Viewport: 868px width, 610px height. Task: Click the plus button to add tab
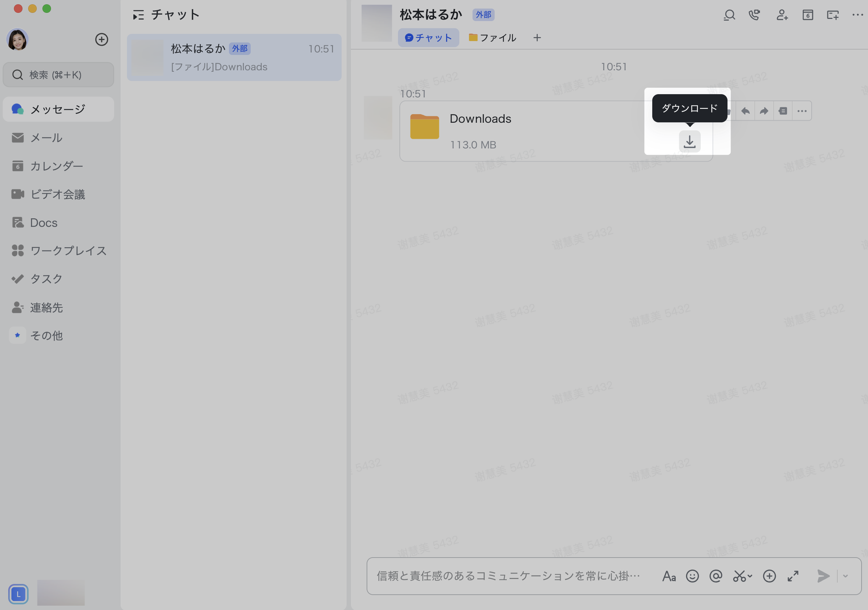537,38
